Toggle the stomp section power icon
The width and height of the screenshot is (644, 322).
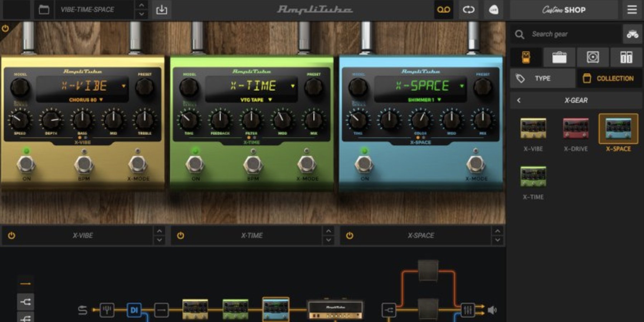tap(5, 28)
